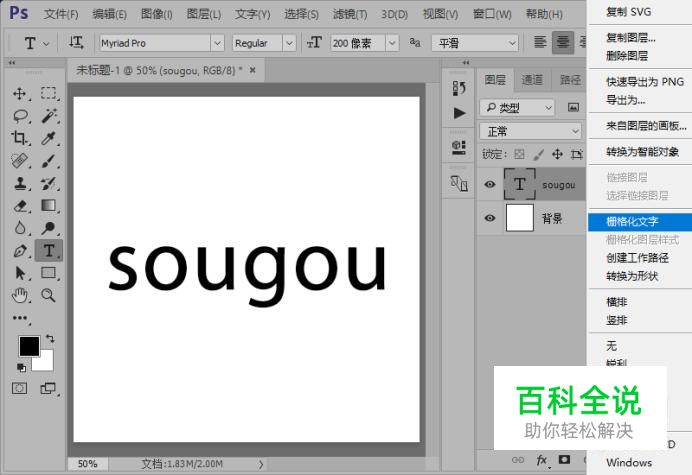Reset default foreground and background colors

21,367
